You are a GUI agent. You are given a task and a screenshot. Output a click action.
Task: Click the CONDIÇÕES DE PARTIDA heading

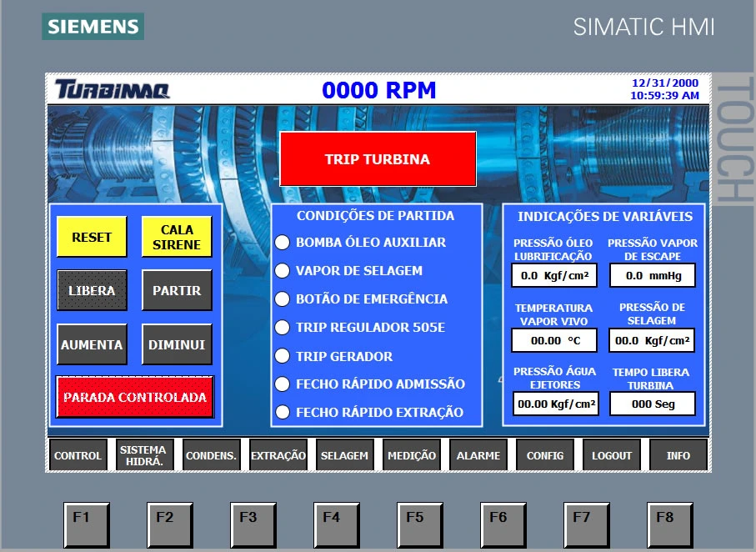coord(376,215)
